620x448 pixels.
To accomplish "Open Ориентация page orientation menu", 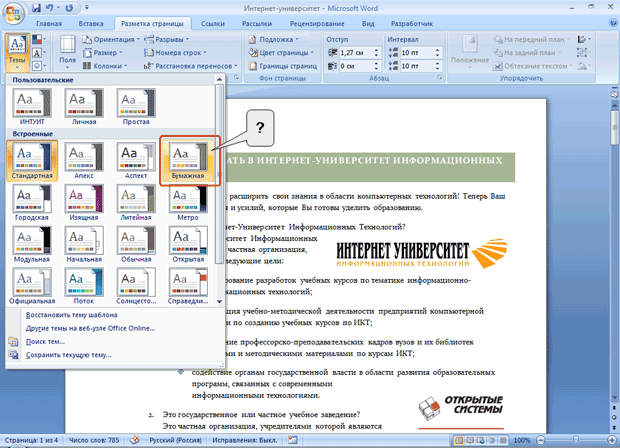I will coord(111,40).
